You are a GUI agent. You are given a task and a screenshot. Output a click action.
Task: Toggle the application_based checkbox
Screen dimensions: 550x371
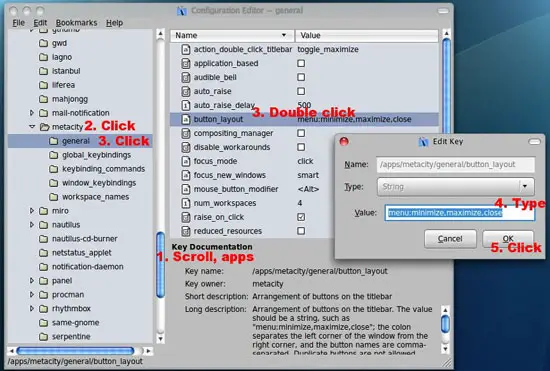[301, 63]
